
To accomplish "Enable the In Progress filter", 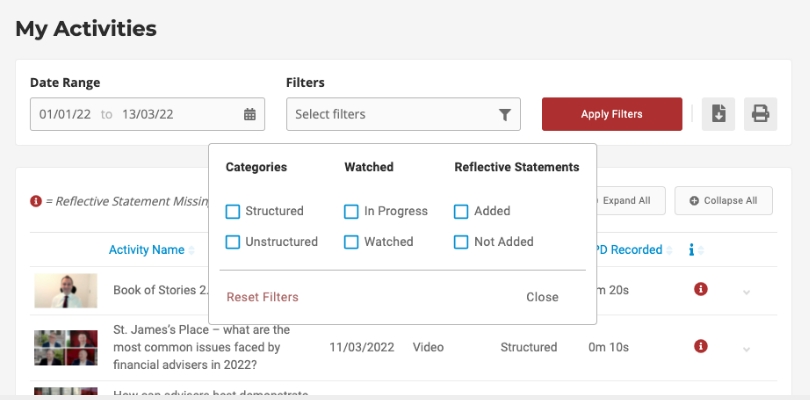I will click(351, 211).
